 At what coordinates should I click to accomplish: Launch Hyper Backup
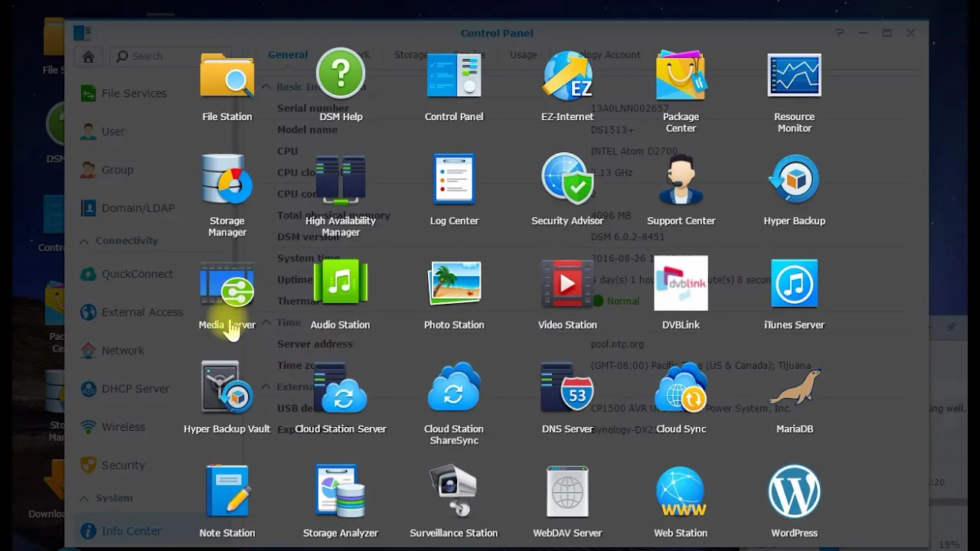coord(794,180)
